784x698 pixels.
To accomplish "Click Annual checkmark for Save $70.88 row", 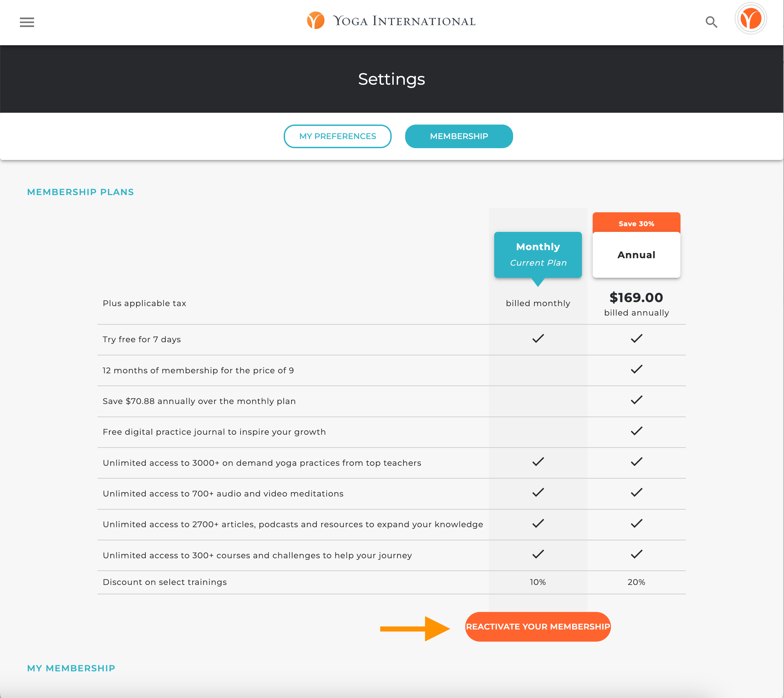I will (636, 400).
